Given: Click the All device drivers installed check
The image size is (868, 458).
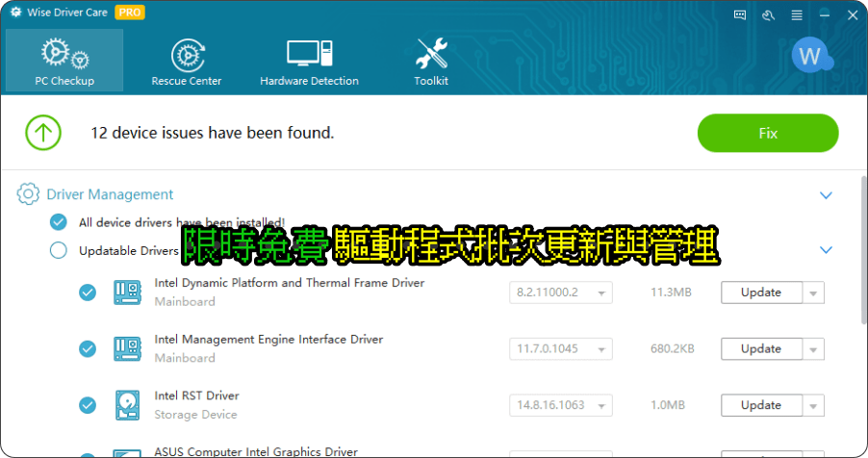Looking at the screenshot, I should pos(58,222).
